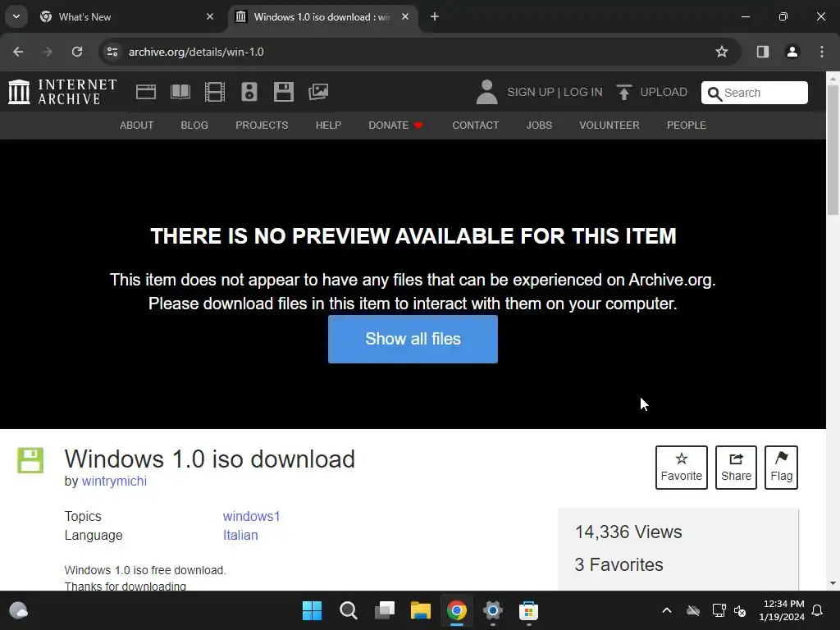
Task: Open the notifications bell
Action: click(818, 610)
